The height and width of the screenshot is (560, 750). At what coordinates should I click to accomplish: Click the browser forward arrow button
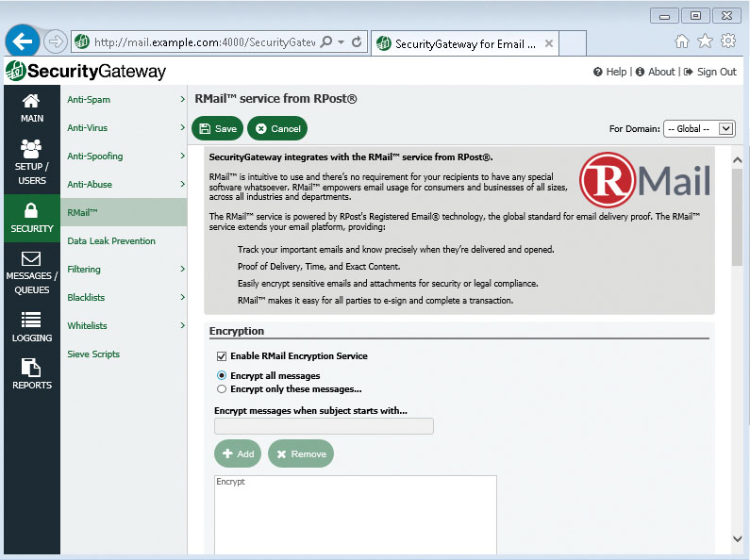point(56,42)
